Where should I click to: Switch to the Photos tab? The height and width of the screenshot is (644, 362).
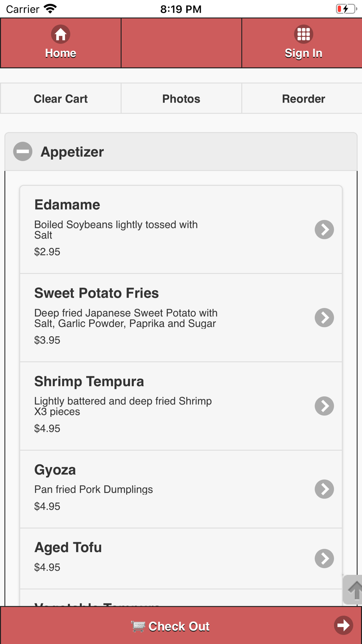point(181,99)
